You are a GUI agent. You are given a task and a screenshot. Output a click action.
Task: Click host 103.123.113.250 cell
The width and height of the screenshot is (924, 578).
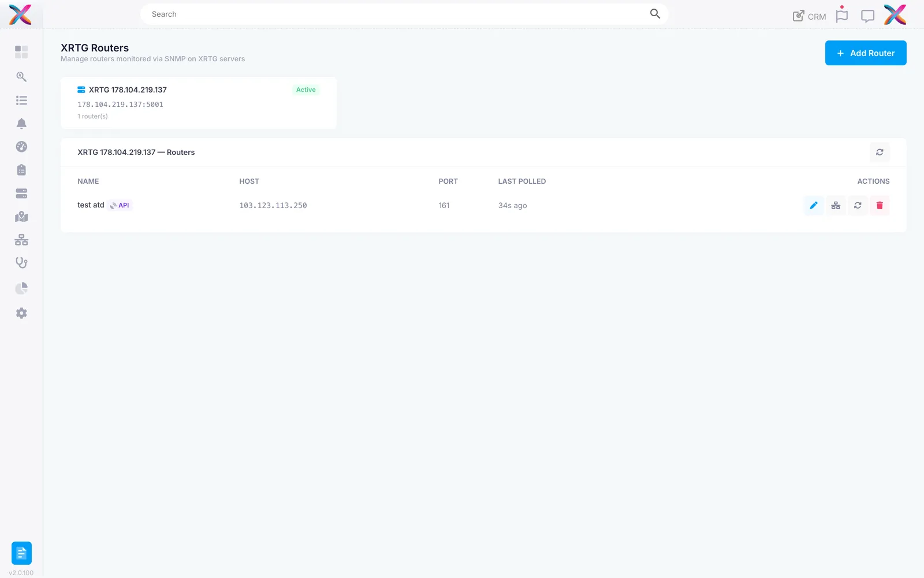273,206
